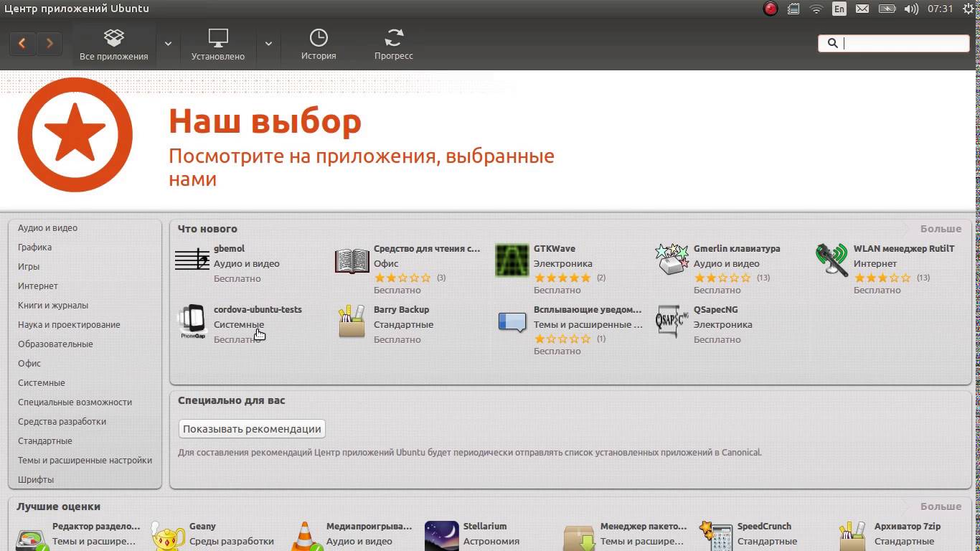Expand the Все приложения dropdown arrow
Image resolution: width=980 pixels, height=551 pixels.
[168, 44]
